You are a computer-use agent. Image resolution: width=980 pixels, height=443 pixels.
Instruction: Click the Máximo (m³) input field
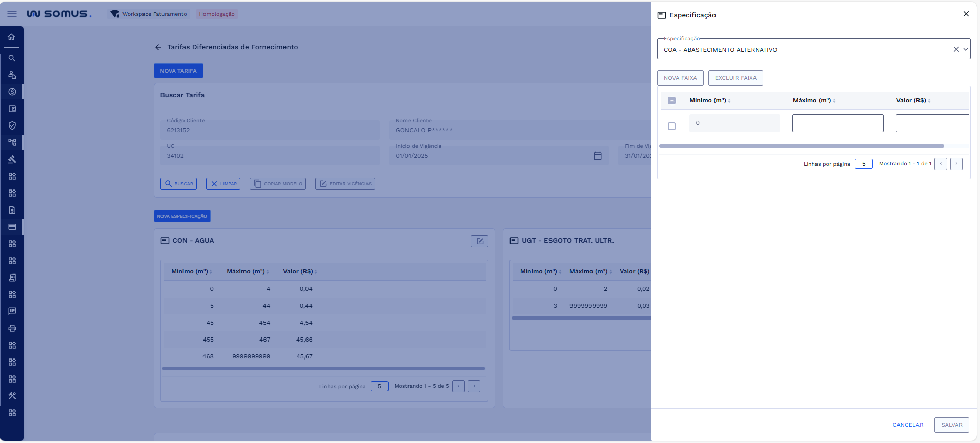click(x=838, y=123)
